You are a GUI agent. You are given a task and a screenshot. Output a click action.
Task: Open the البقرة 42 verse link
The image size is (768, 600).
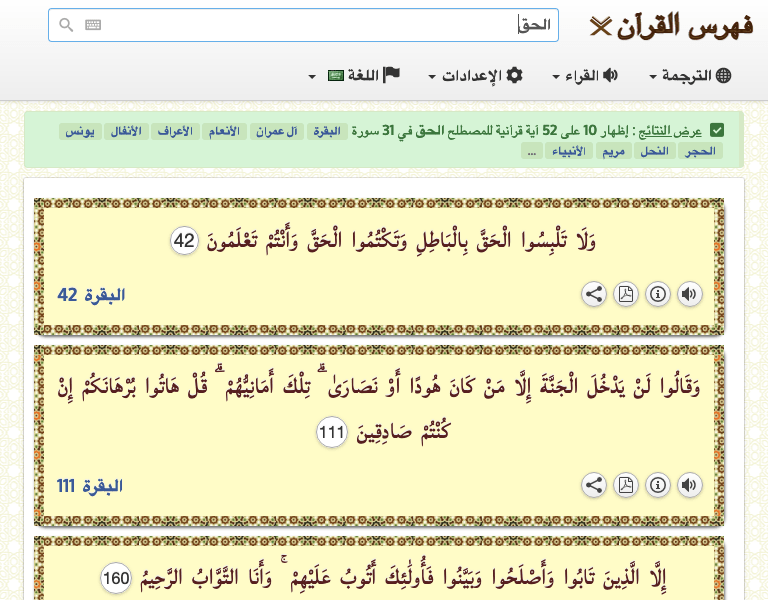click(91, 295)
